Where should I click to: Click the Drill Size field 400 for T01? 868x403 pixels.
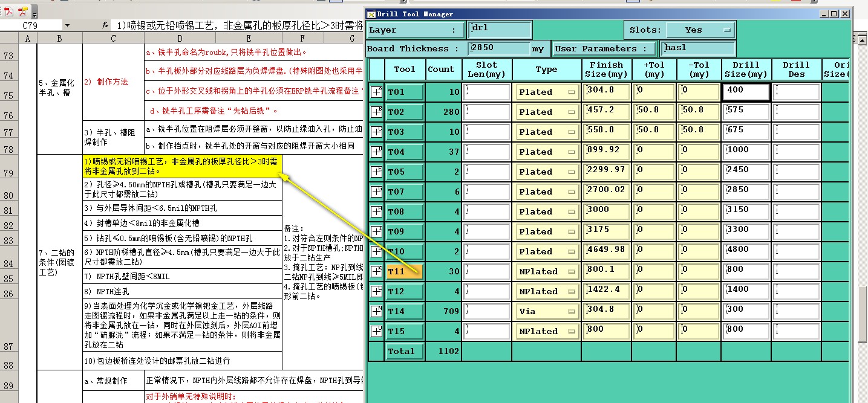tap(746, 92)
